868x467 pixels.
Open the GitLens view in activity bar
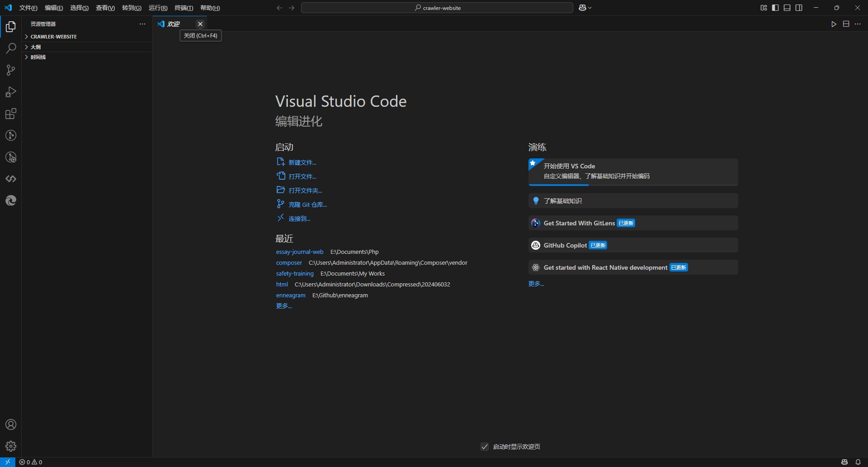[x=11, y=135]
